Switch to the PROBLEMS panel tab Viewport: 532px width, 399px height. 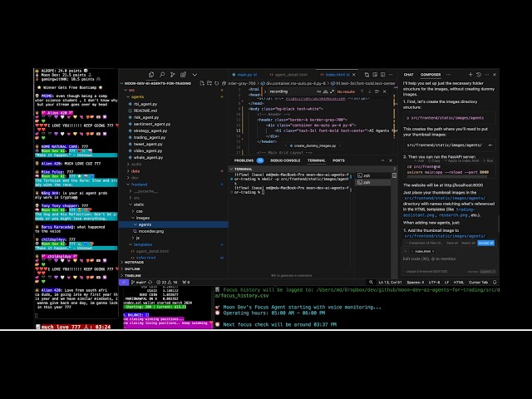[x=244, y=160]
